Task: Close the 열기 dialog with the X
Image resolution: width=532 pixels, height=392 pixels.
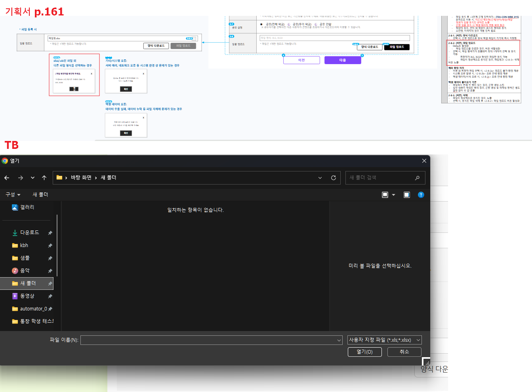Action: tap(424, 161)
